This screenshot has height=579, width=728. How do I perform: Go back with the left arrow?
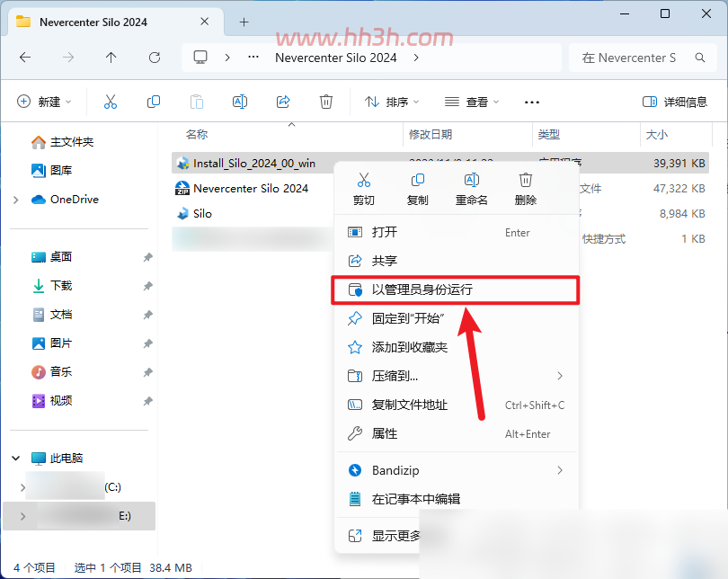pyautogui.click(x=25, y=58)
